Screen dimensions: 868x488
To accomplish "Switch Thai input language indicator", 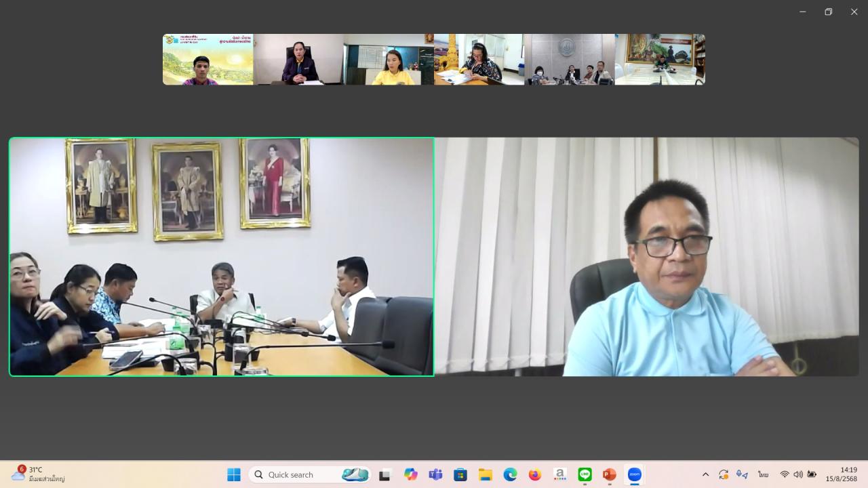I will tap(763, 474).
